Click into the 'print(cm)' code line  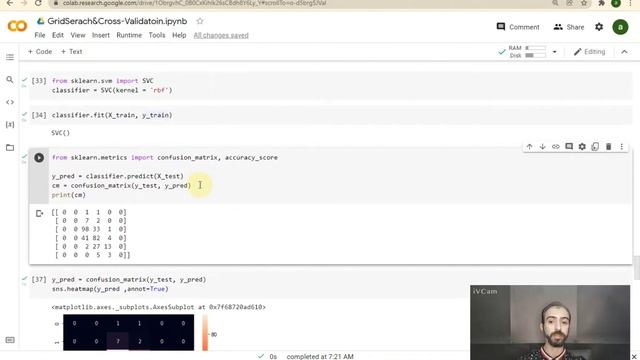pos(69,195)
